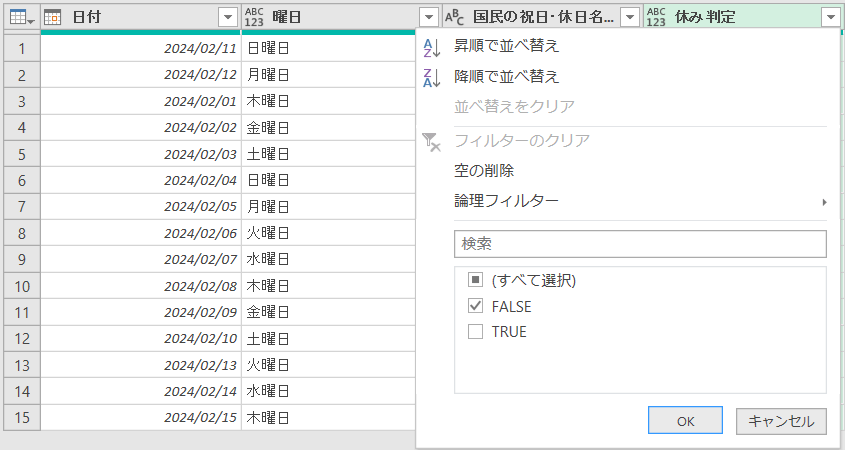Open the 日付 column filter dropdown

pyautogui.click(x=227, y=17)
